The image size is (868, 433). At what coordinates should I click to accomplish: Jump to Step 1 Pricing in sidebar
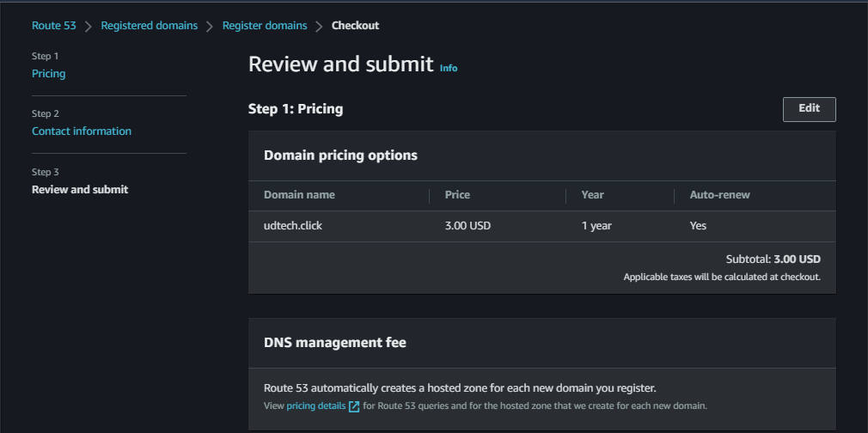coord(48,74)
